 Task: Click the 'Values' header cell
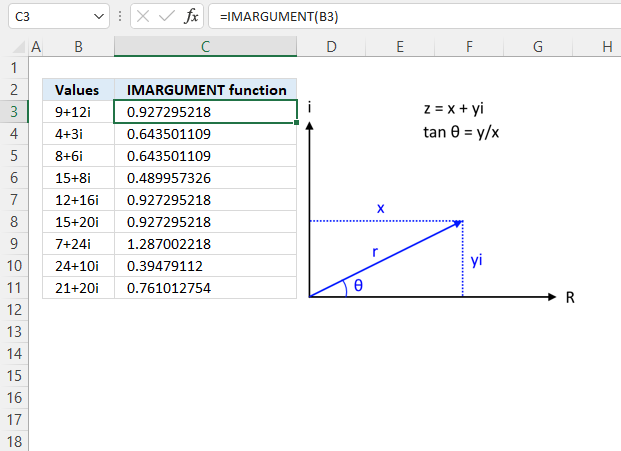(x=78, y=90)
